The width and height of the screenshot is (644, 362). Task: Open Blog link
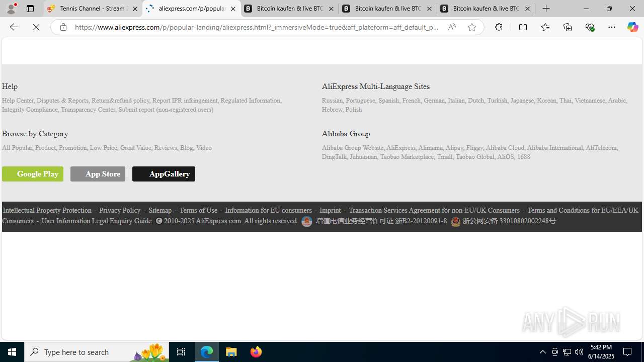point(186,148)
